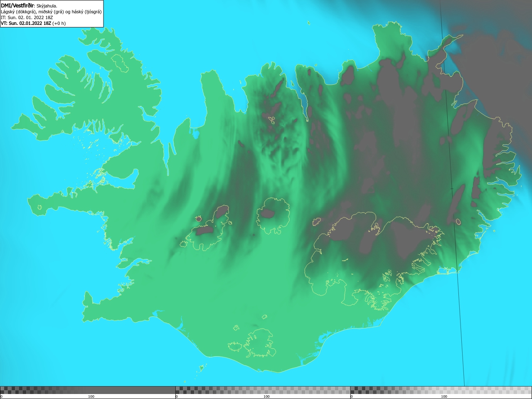This screenshot has width=532, height=399.
Task: Click the light gray high-cloud color scale bar
Action: tap(441, 390)
